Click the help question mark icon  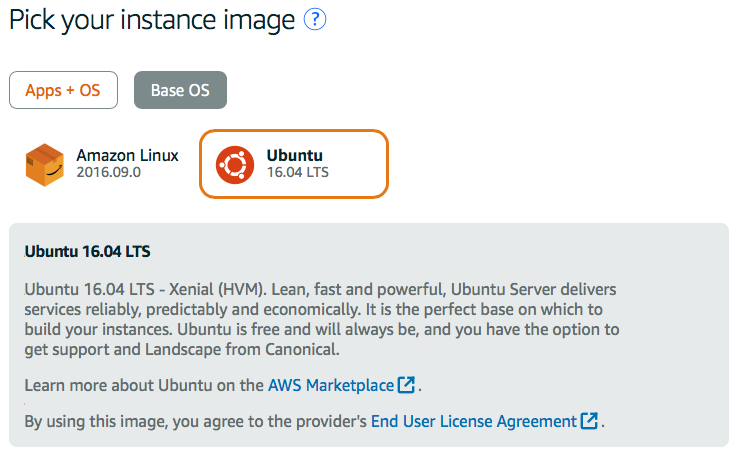click(316, 20)
